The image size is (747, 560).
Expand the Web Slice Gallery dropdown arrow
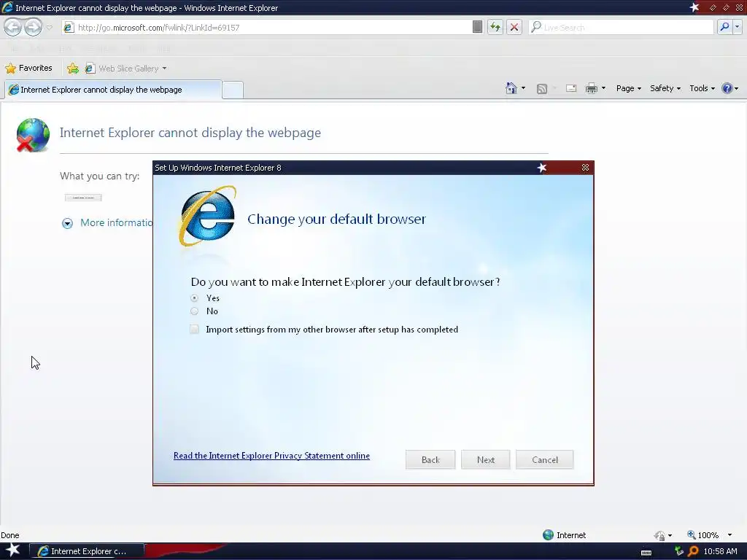click(164, 69)
